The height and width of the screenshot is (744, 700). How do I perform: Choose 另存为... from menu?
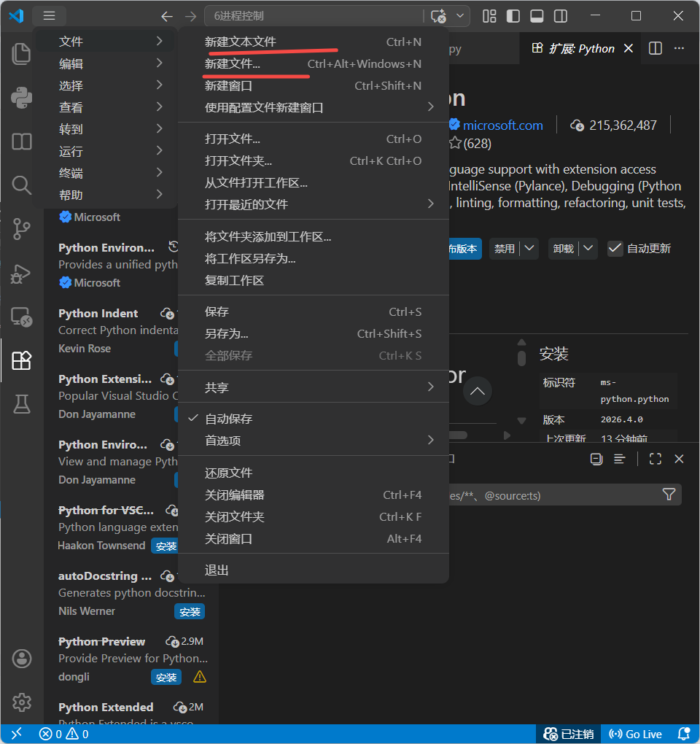313,333
